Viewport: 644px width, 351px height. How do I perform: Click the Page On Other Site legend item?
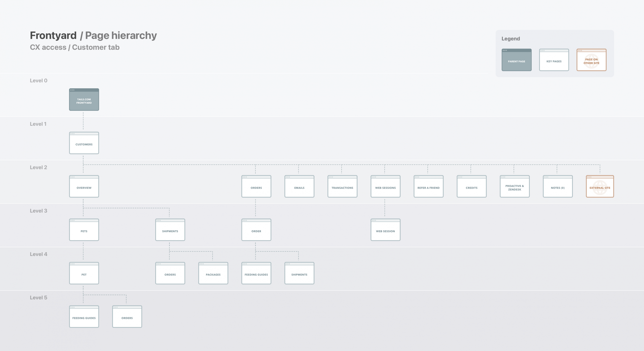591,60
